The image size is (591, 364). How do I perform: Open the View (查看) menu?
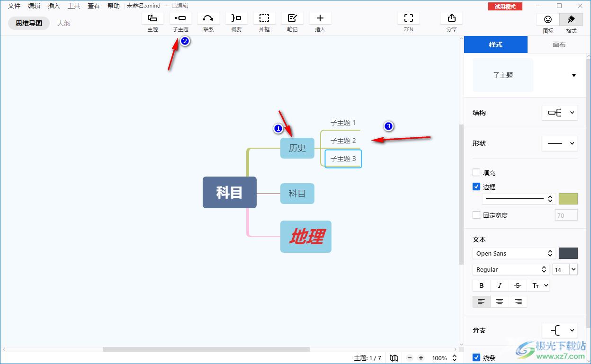[94, 6]
